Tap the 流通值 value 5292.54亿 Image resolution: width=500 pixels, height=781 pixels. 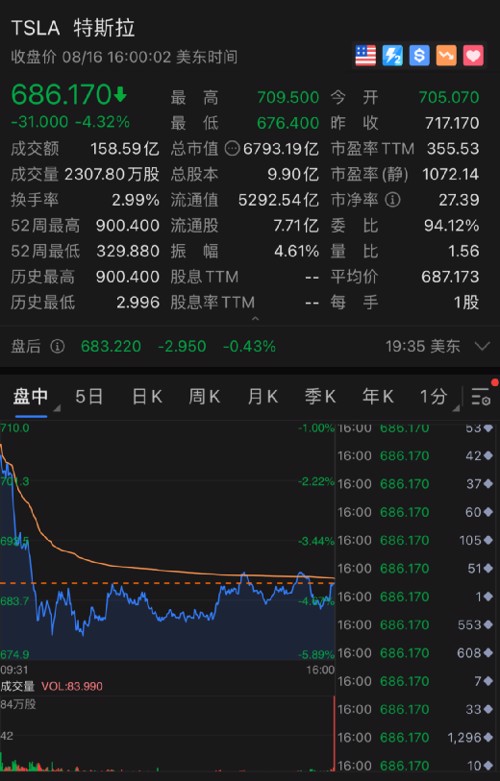click(x=278, y=200)
